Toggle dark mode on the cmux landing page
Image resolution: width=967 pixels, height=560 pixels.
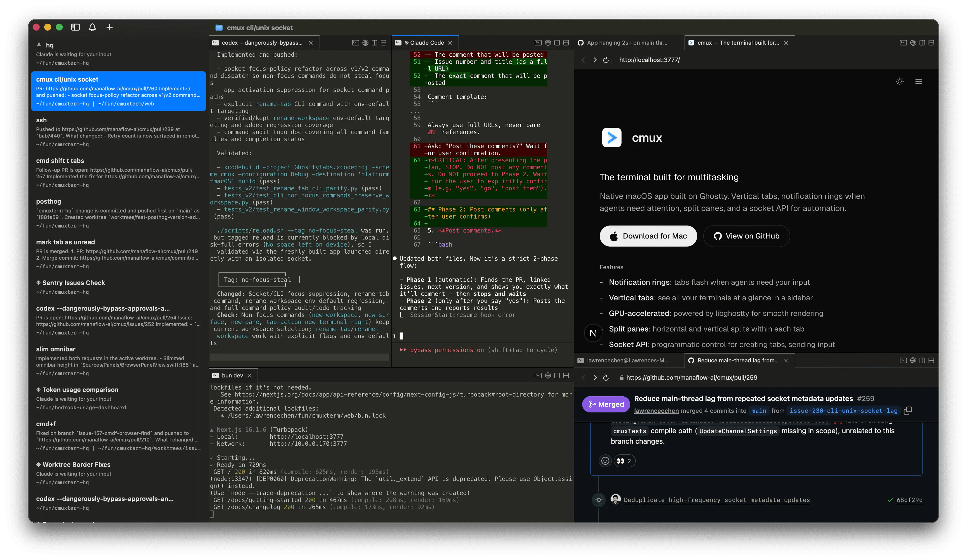click(900, 81)
